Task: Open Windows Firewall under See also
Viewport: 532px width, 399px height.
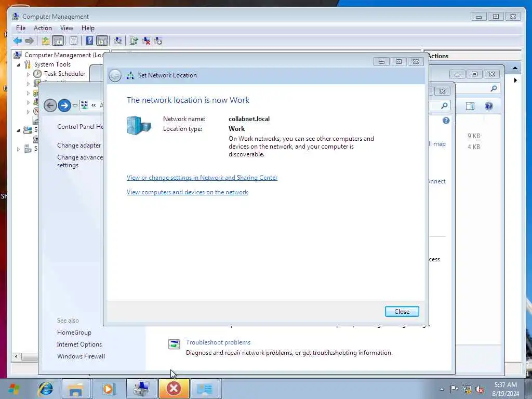Action: pos(81,356)
